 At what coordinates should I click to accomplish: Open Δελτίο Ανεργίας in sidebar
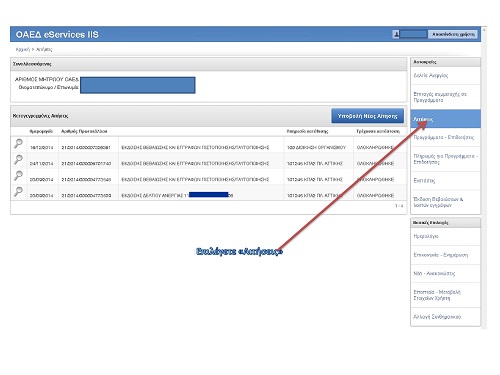click(x=445, y=76)
